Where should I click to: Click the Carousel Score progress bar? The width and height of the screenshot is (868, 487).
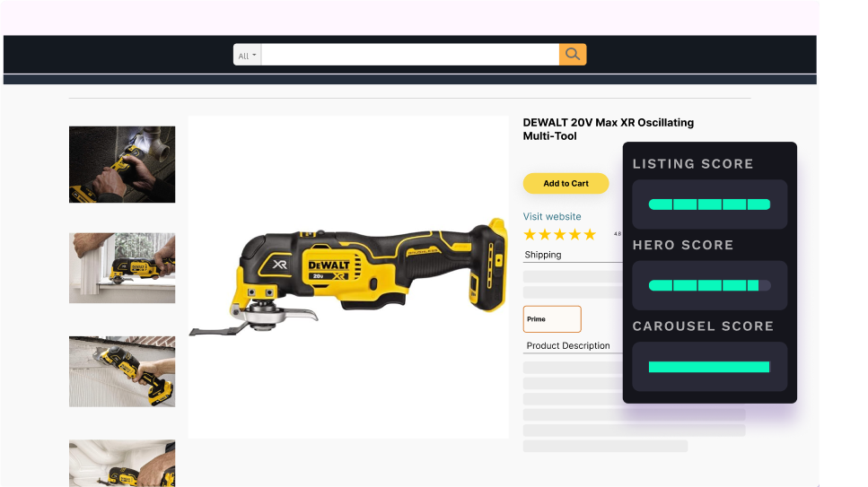(x=709, y=367)
